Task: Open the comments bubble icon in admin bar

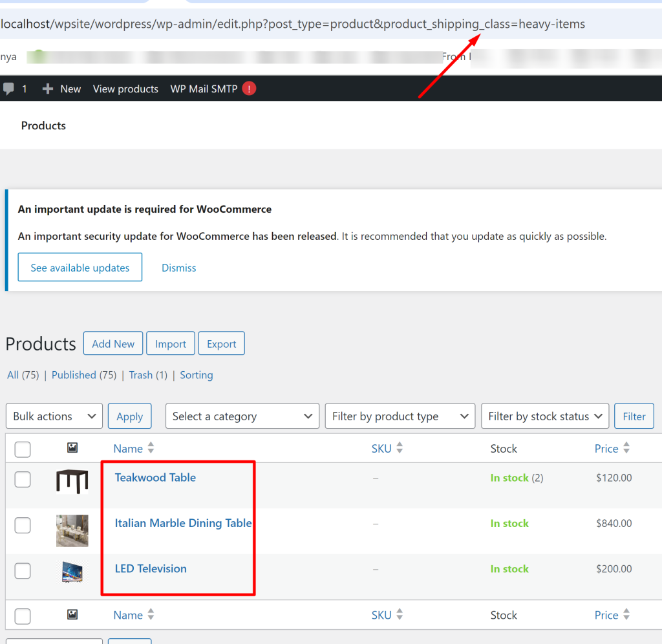Action: [x=8, y=89]
